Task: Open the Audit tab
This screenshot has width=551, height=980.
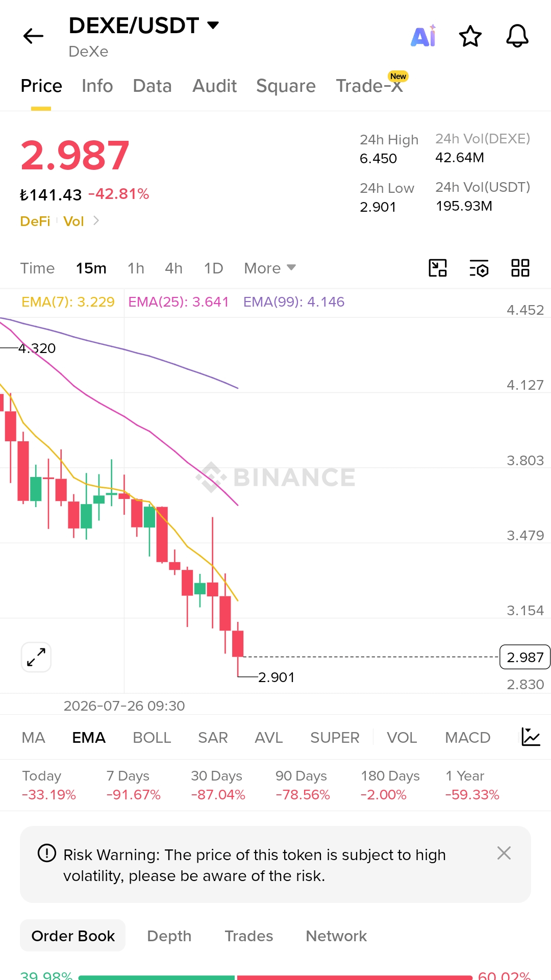Action: (215, 86)
